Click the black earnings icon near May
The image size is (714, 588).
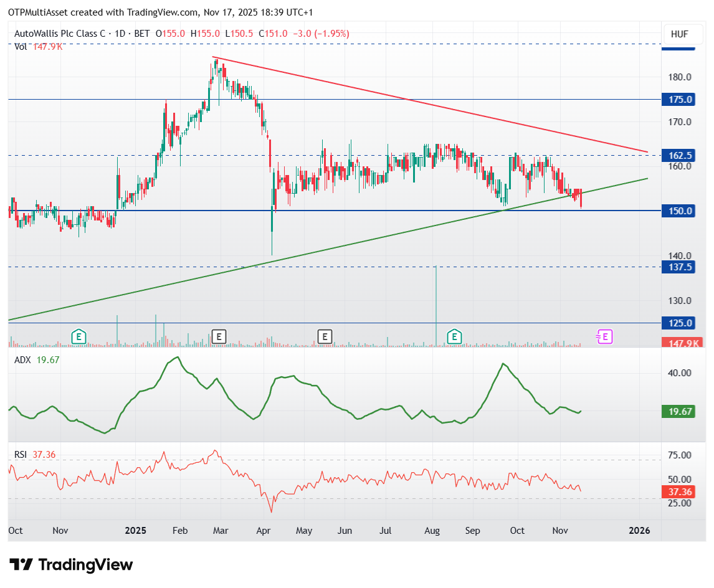324,337
